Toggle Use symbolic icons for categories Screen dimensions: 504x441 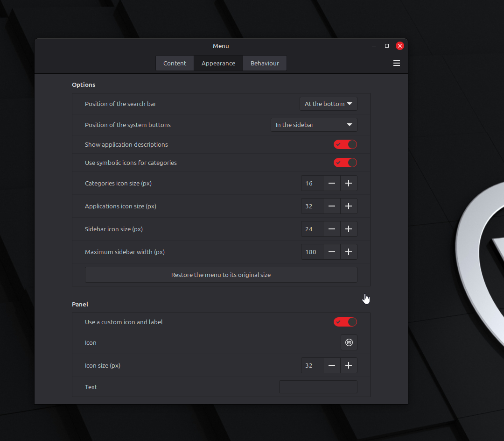coord(345,163)
